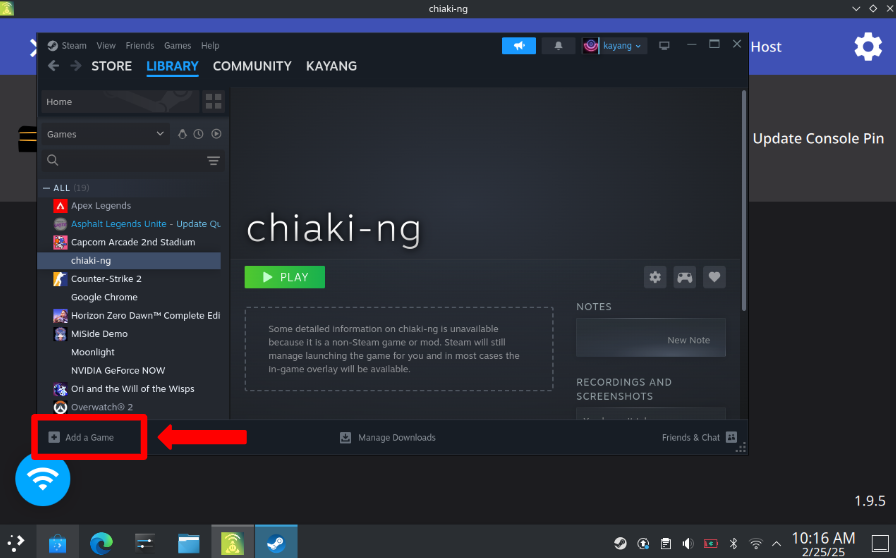Switch to Big Picture mode via monitor icon
This screenshot has width=896, height=558.
664,46
